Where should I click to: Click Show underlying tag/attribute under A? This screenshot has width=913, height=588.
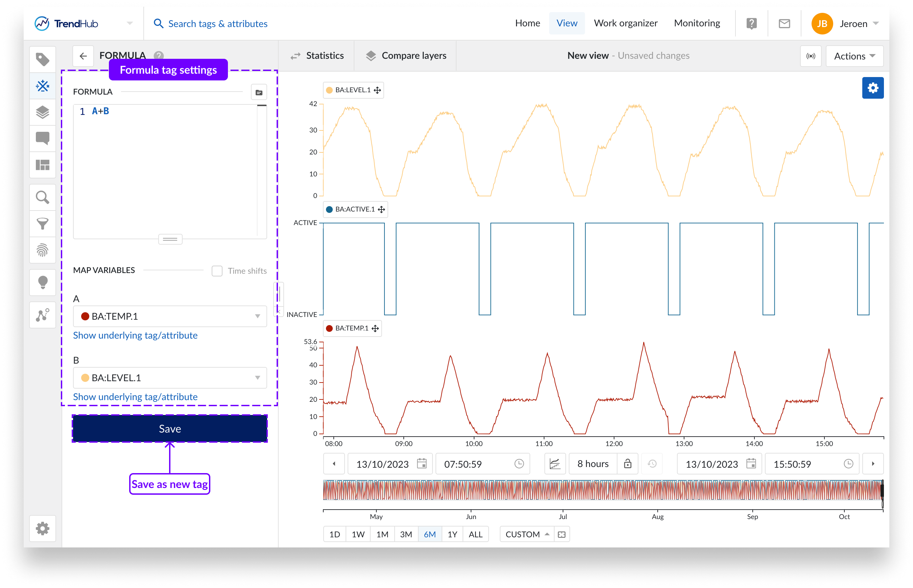click(x=135, y=335)
